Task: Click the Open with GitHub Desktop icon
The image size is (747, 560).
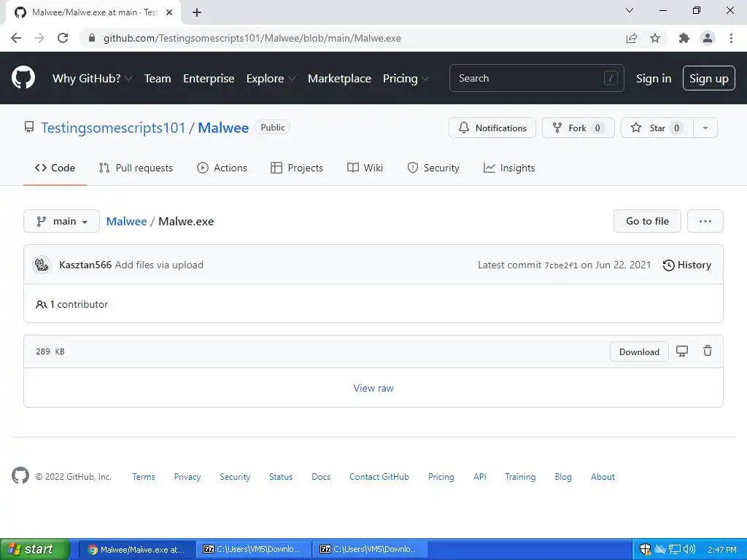Action: click(x=682, y=351)
